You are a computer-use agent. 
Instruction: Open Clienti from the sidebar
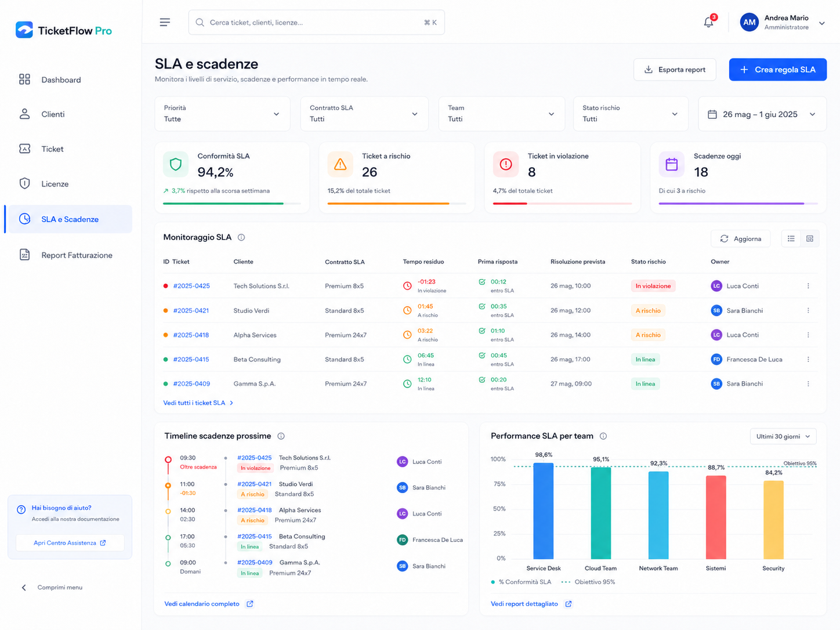(70, 114)
